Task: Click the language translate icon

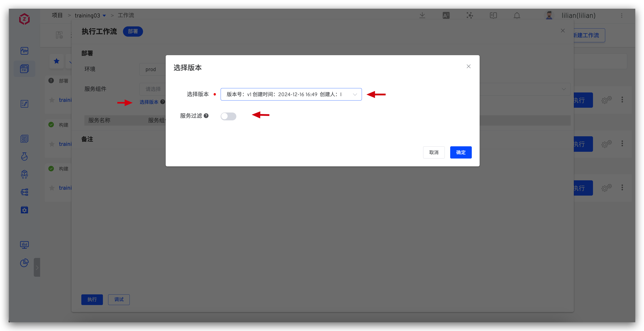Action: tap(446, 15)
